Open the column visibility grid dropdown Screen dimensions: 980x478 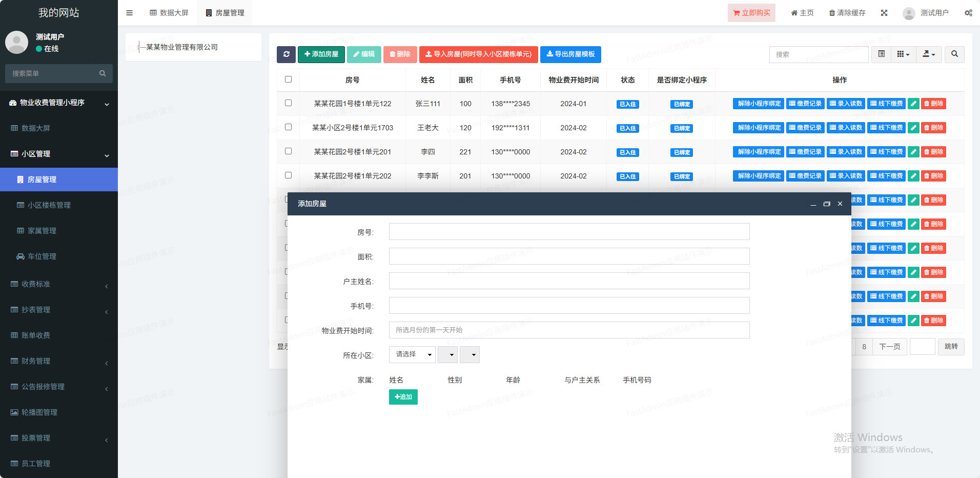coord(903,54)
